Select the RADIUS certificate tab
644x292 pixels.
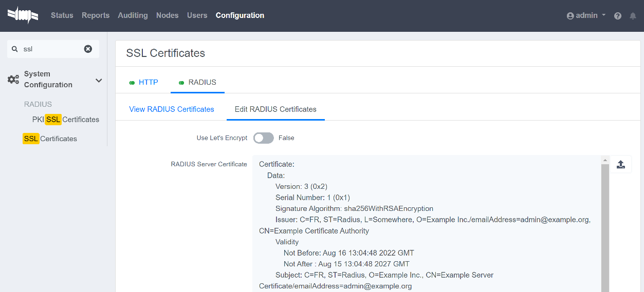tap(197, 82)
